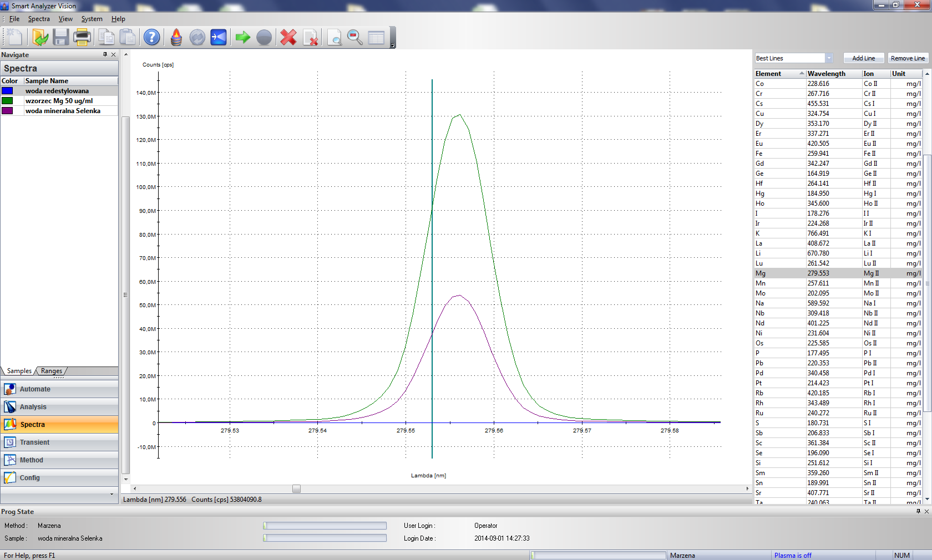Click the green swatch of wzorzec Mg
932x560 pixels.
(x=7, y=101)
